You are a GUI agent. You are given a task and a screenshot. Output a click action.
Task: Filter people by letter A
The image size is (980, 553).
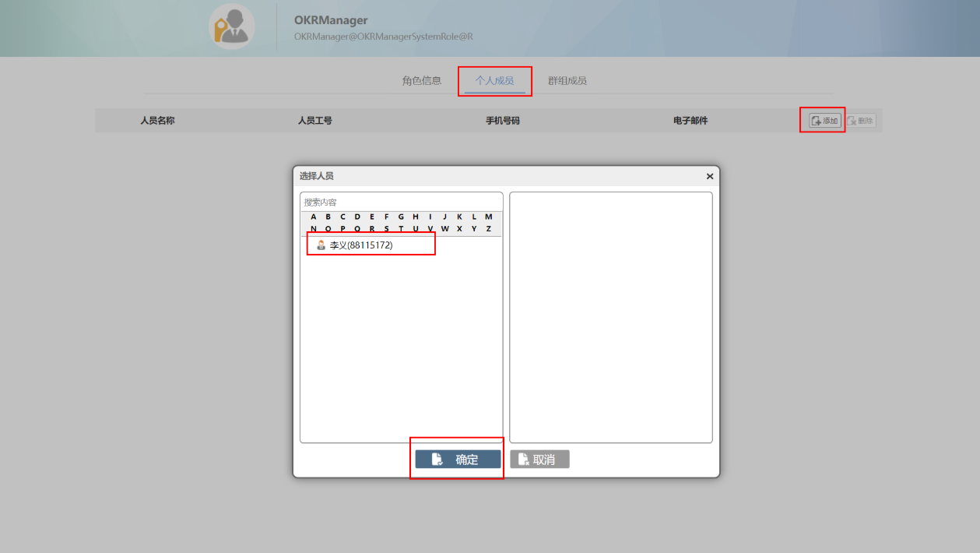coord(314,217)
